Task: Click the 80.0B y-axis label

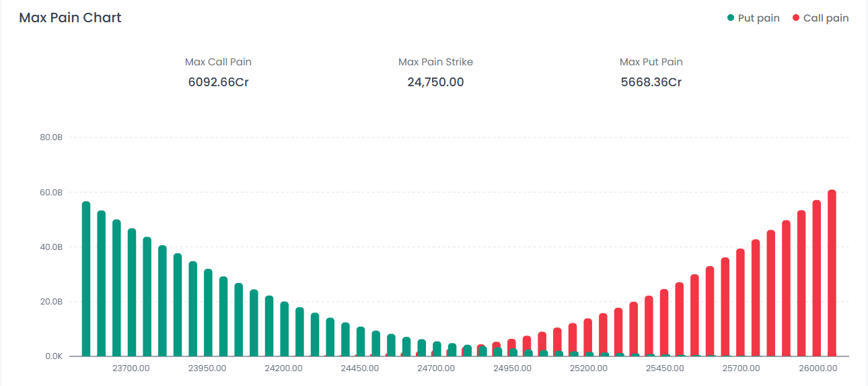Action: click(51, 137)
